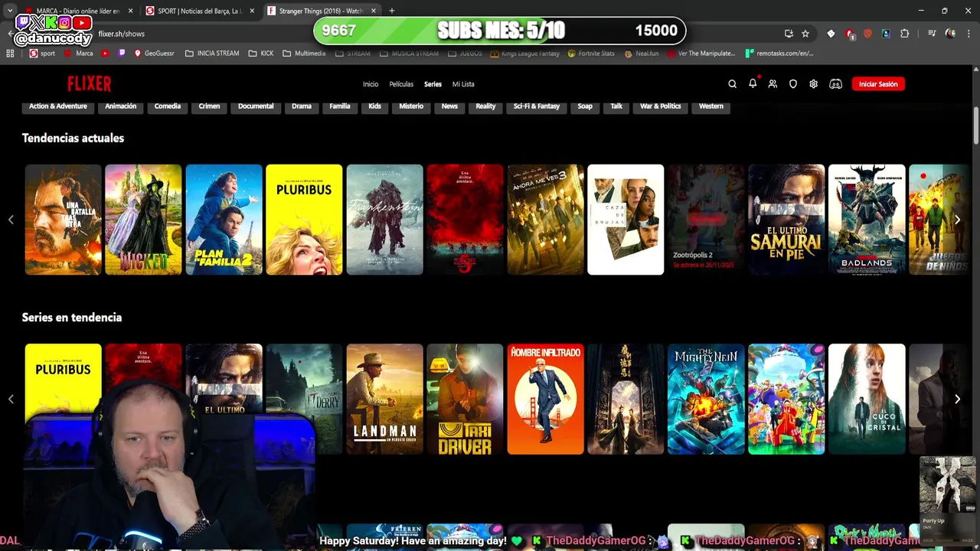This screenshot has height=551, width=980.
Task: Switch to the SPORT Noticias del Barça tab
Action: pos(199,11)
